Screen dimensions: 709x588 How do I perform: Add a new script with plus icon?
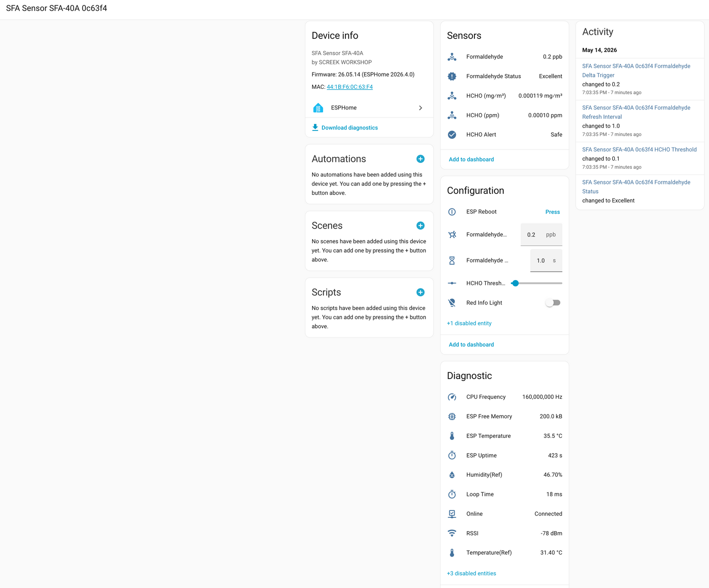point(420,292)
